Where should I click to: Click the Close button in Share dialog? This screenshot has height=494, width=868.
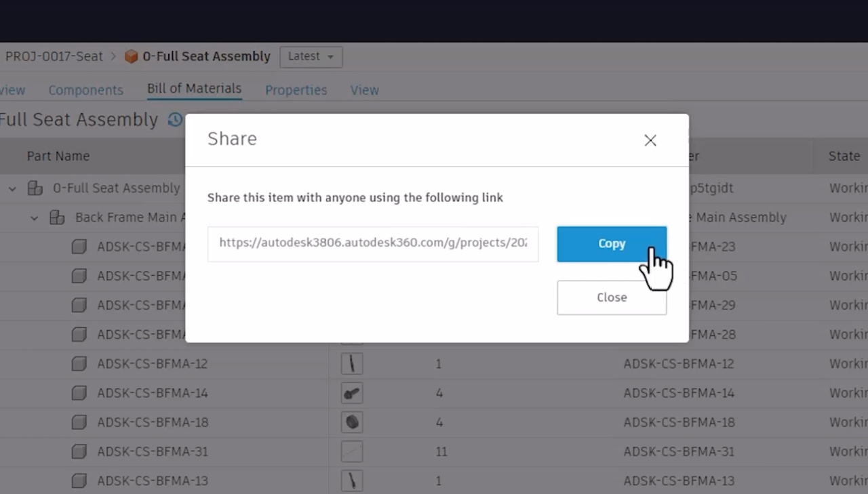click(x=611, y=297)
